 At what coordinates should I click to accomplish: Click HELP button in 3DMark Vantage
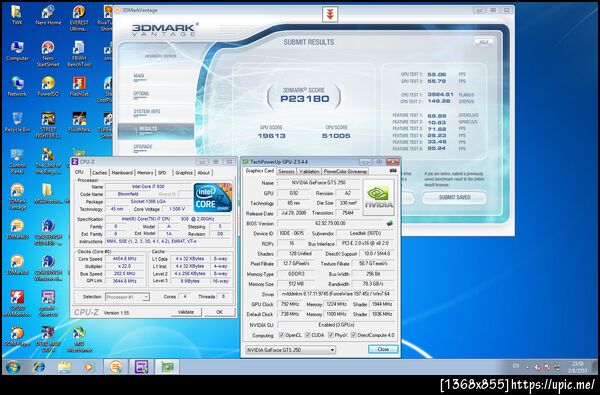click(x=484, y=42)
